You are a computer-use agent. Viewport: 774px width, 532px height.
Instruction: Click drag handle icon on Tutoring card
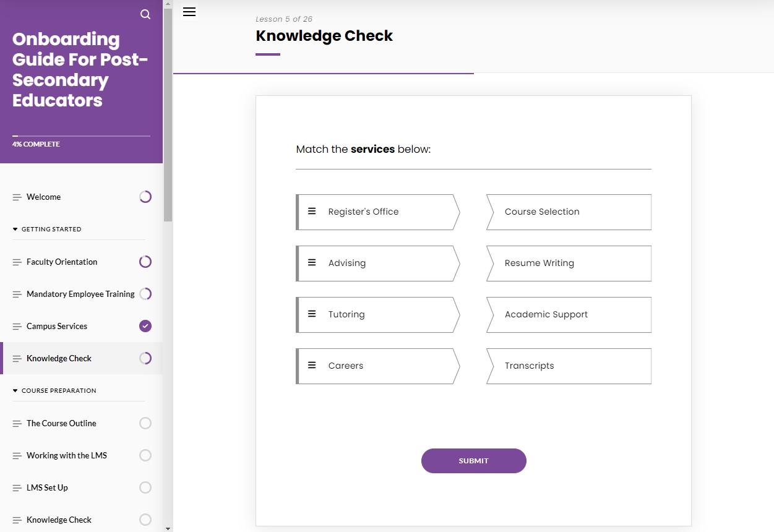(x=312, y=314)
